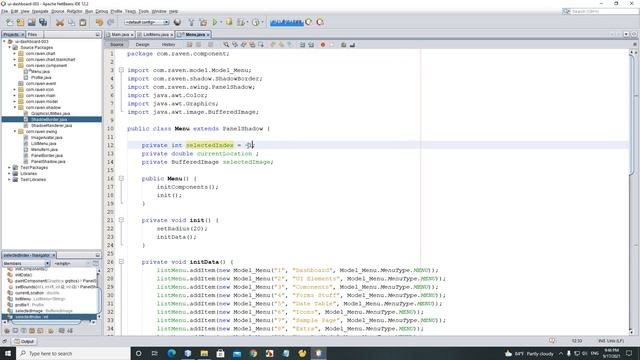The height and width of the screenshot is (360, 640).
Task: Collapse import block at line 3
Action: point(121,70)
